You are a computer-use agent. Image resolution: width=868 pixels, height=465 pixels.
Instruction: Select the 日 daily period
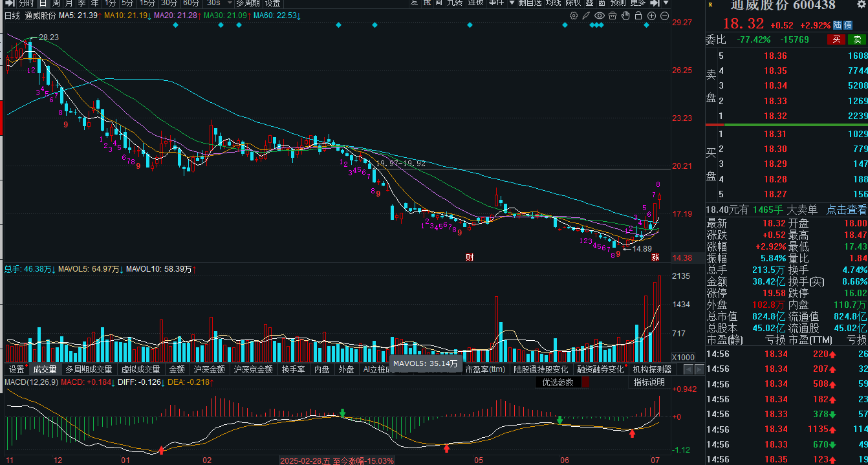click(x=43, y=3)
